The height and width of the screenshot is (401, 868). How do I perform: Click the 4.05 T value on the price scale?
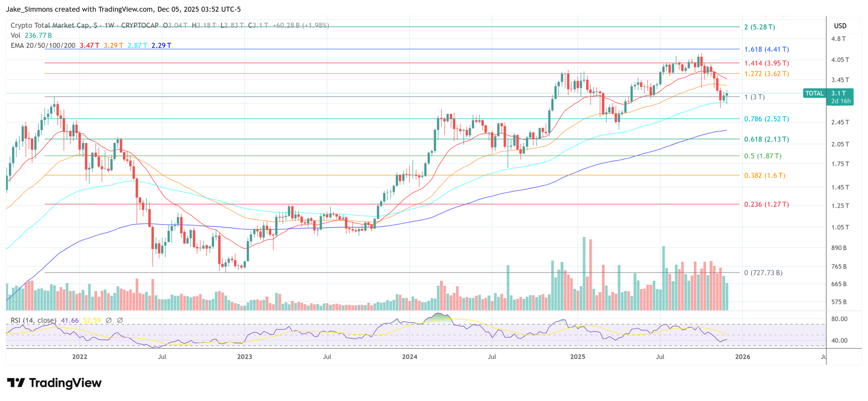pyautogui.click(x=840, y=60)
